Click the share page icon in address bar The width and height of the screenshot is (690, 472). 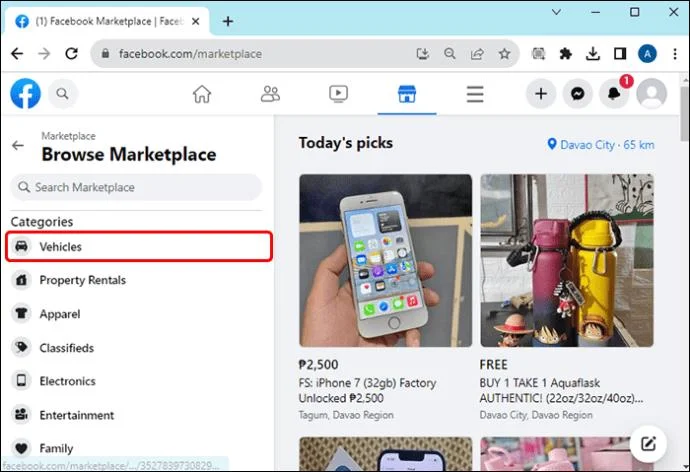tap(477, 54)
